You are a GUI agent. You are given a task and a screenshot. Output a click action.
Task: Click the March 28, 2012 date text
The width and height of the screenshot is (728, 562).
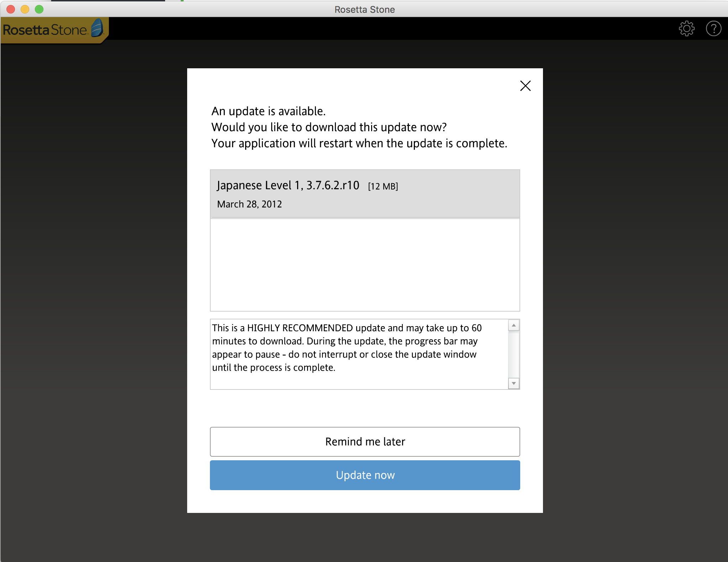(x=249, y=204)
